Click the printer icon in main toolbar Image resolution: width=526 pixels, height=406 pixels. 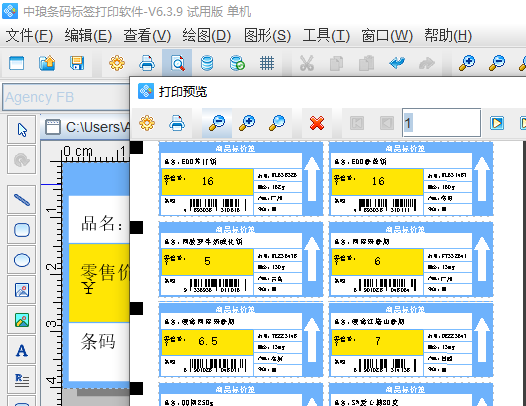[x=147, y=63]
